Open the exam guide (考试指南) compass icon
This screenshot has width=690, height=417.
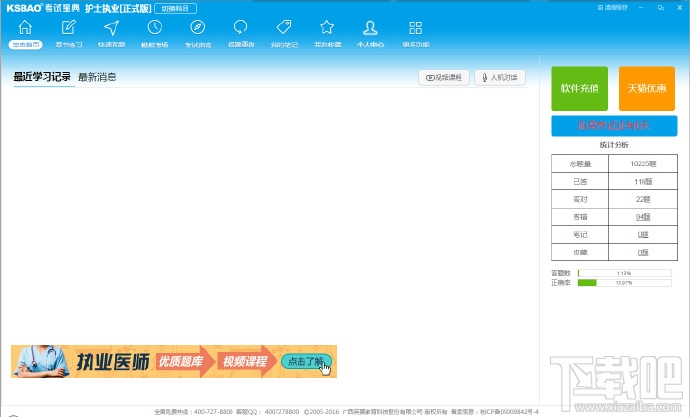[198, 27]
